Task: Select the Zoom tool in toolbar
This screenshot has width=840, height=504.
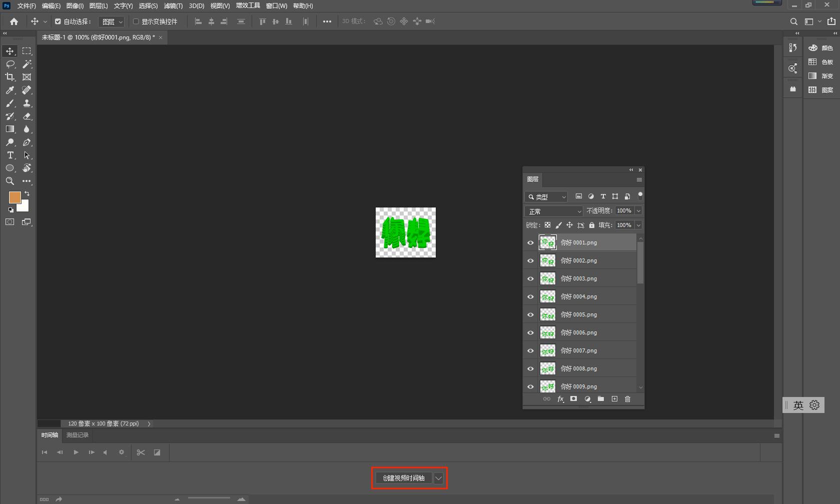Action: (10, 181)
